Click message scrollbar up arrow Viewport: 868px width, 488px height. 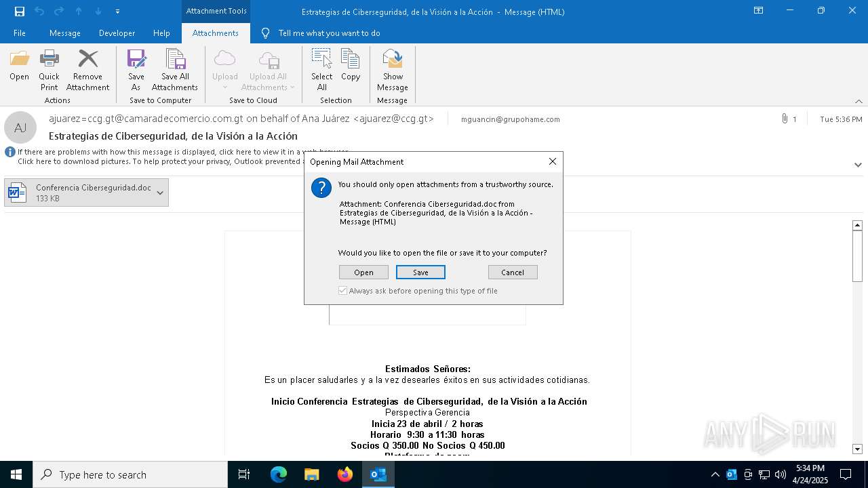pyautogui.click(x=857, y=225)
